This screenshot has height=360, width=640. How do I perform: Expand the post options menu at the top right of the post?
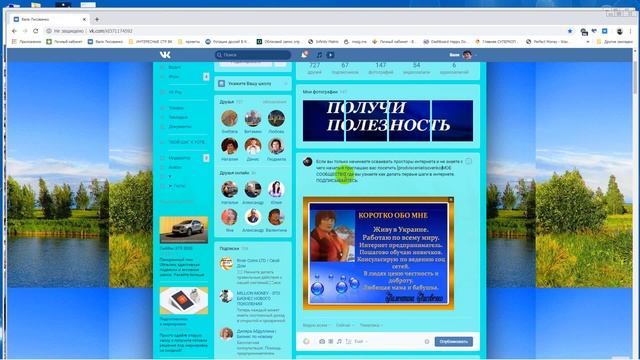point(469,162)
